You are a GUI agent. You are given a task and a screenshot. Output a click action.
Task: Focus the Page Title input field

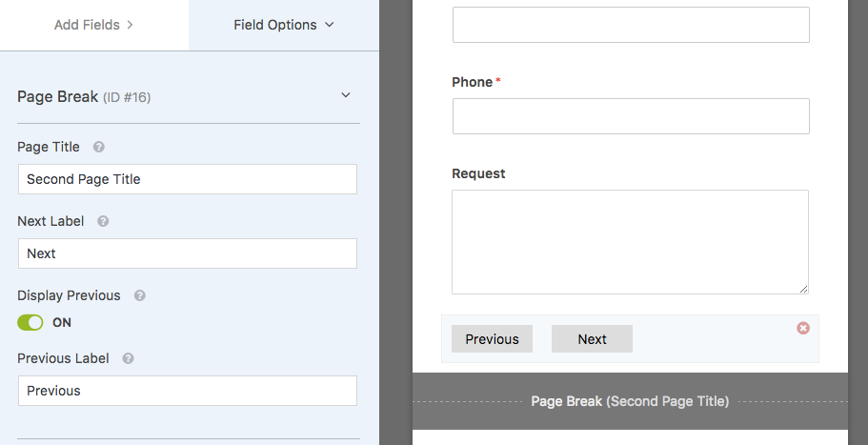pyautogui.click(x=188, y=179)
